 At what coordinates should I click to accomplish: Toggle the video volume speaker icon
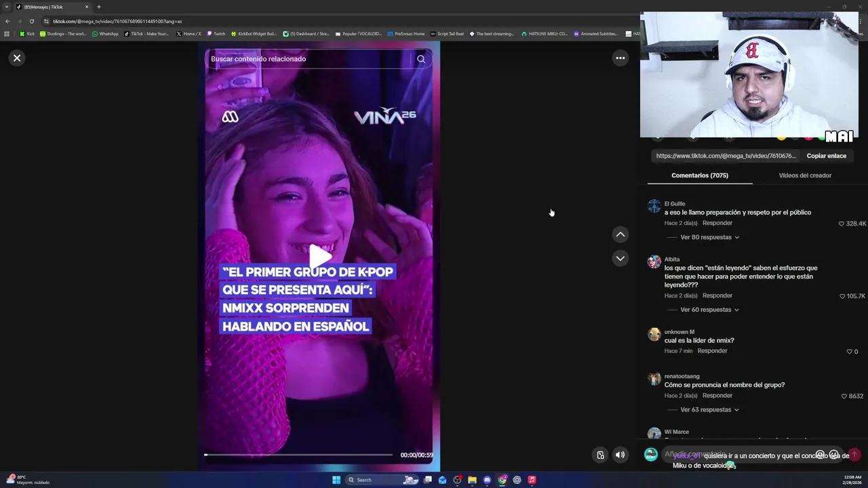pos(620,455)
